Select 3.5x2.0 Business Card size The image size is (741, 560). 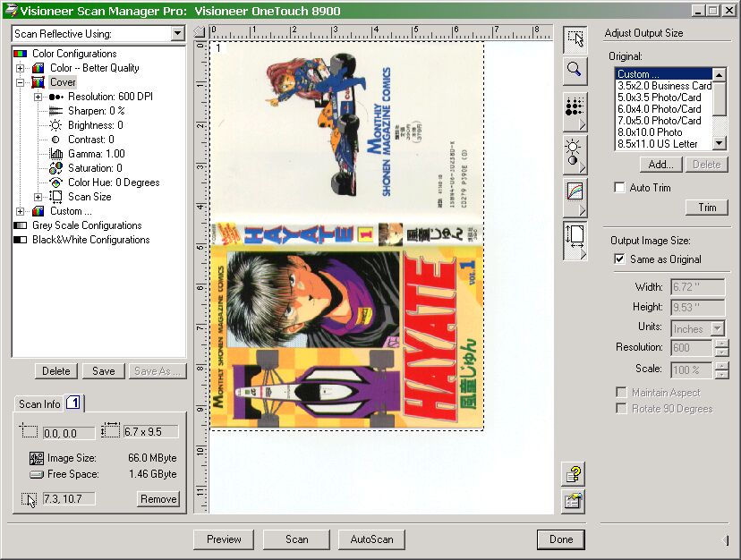(x=663, y=86)
